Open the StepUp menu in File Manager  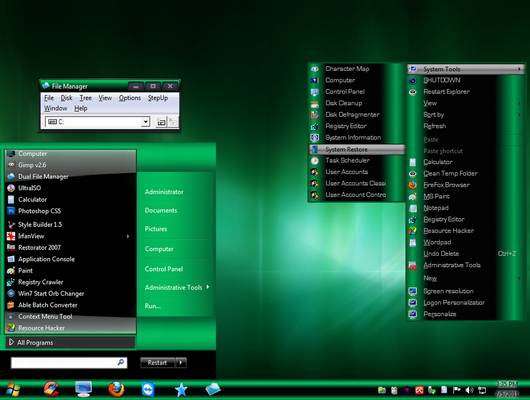158,98
